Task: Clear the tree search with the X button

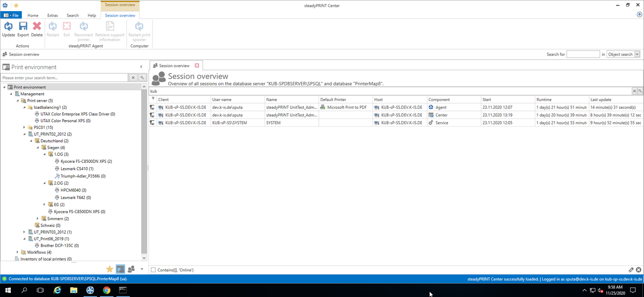Action: point(133,78)
